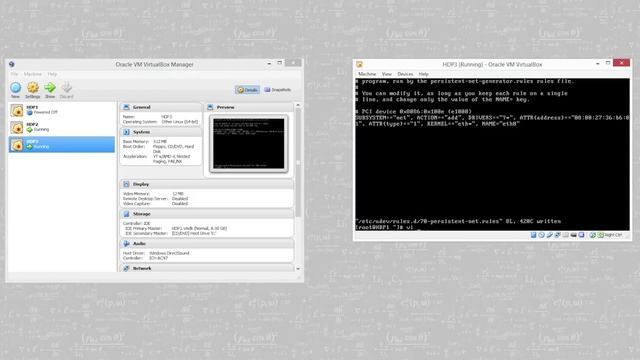Open the System section header link
The height and width of the screenshot is (360, 640).
click(141, 132)
